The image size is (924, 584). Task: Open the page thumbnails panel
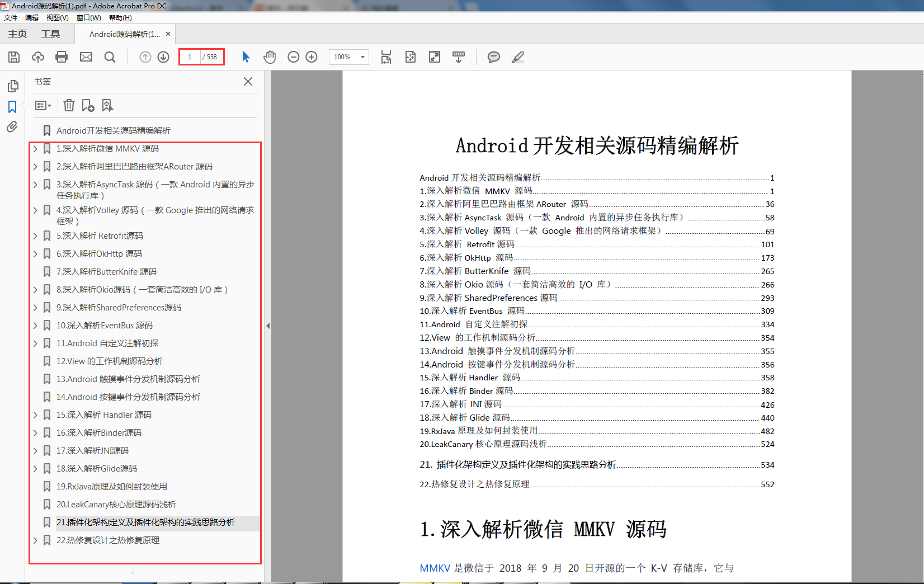(x=12, y=86)
